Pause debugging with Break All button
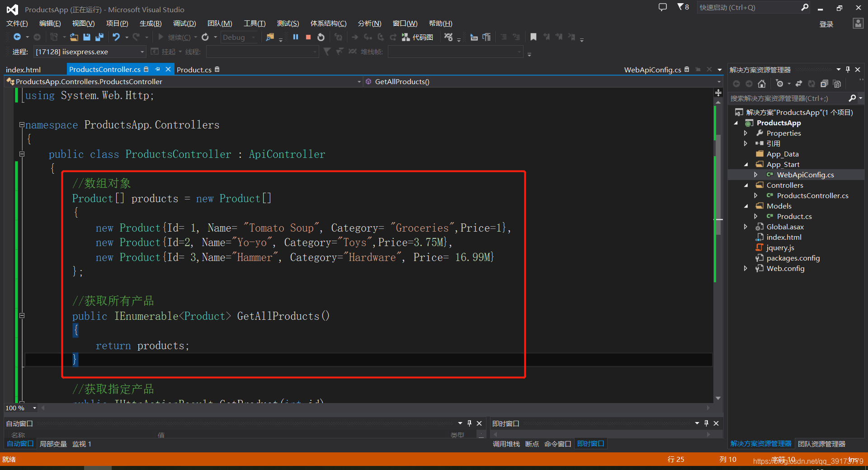 296,37
